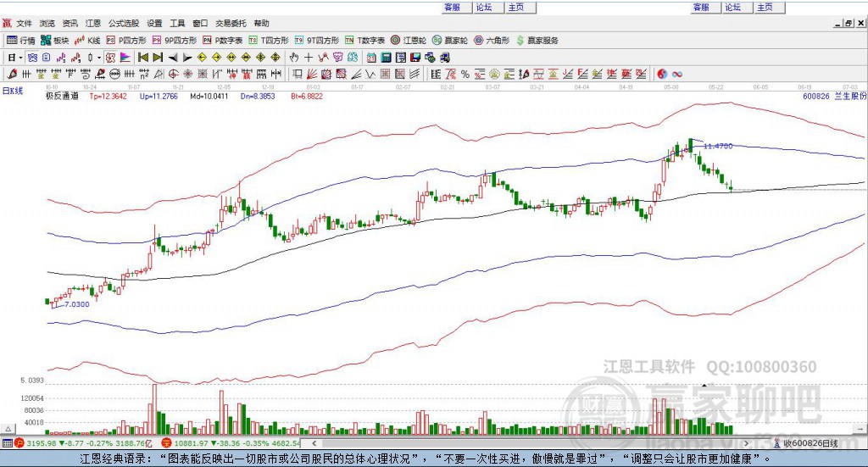This screenshot has height=467, width=868.
Task: Jump to first bar with green skip-back icon
Action: click(142, 58)
